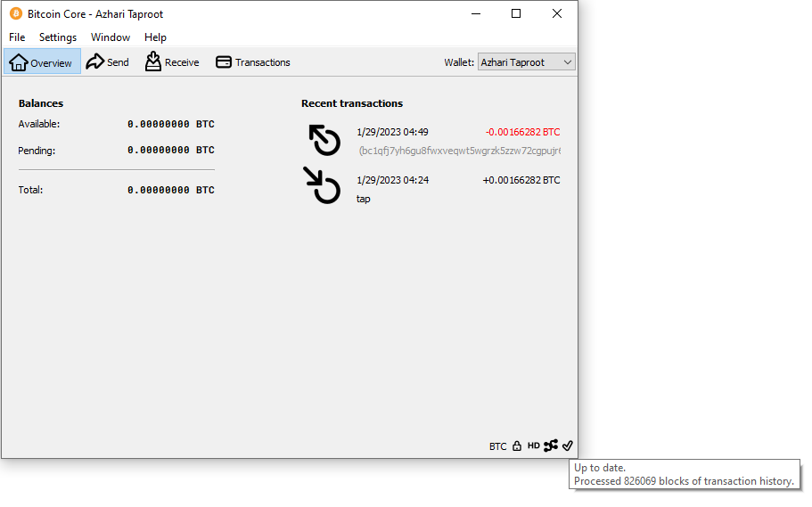Click the Bitcoin logo in title bar

tap(16, 14)
